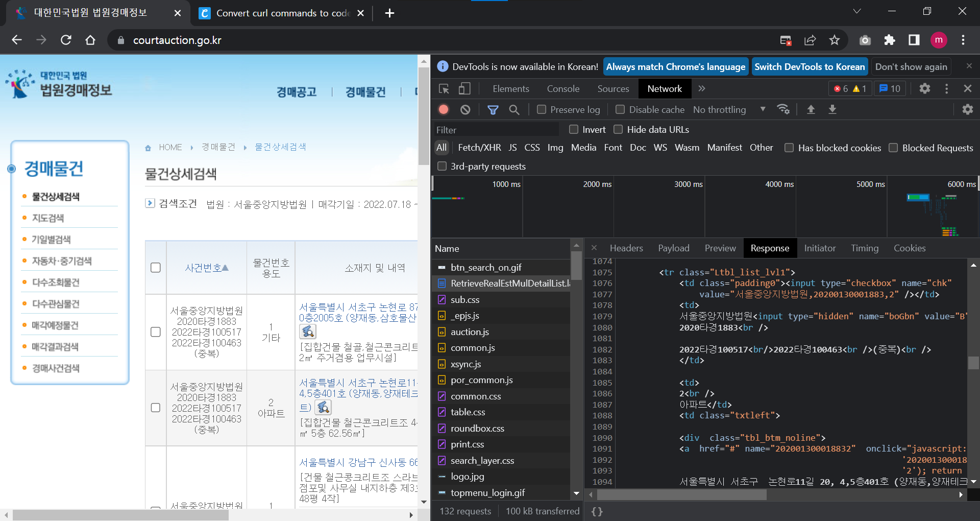Click the webpage horizontal scrollbar
The height and width of the screenshot is (521, 980).
coord(121,515)
